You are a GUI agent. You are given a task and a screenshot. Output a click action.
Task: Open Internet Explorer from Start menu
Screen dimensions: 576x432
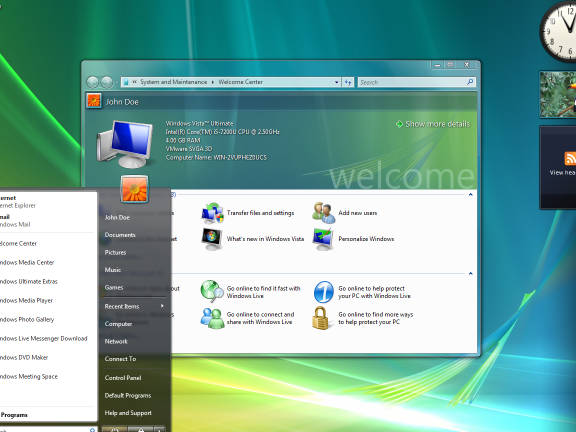18,202
